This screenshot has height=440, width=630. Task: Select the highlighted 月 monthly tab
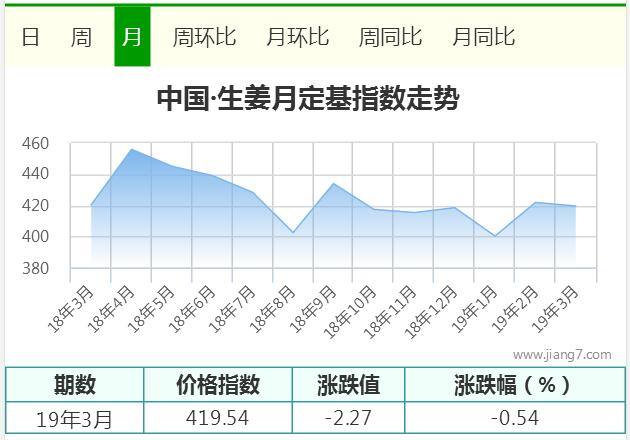132,37
